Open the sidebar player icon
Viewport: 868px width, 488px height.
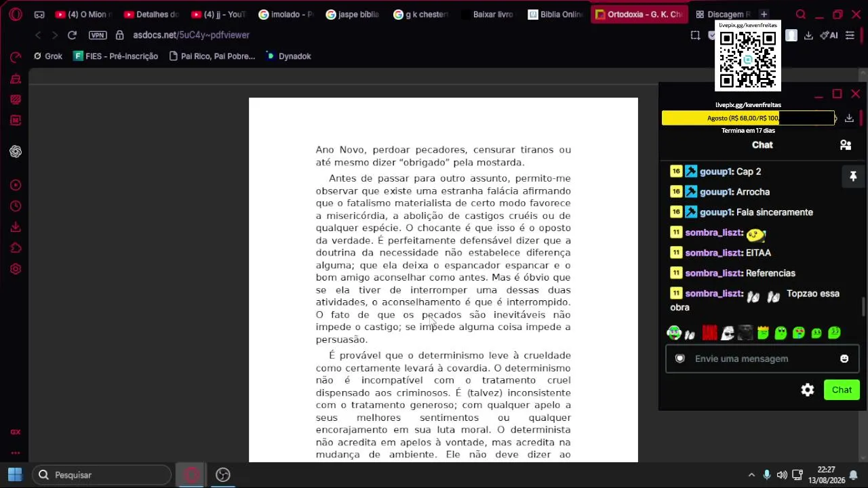tap(16, 185)
